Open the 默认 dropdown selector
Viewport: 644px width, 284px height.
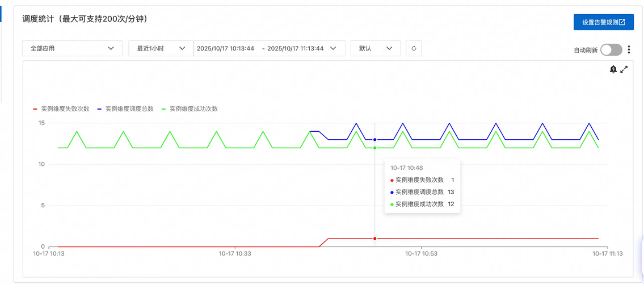coord(375,48)
